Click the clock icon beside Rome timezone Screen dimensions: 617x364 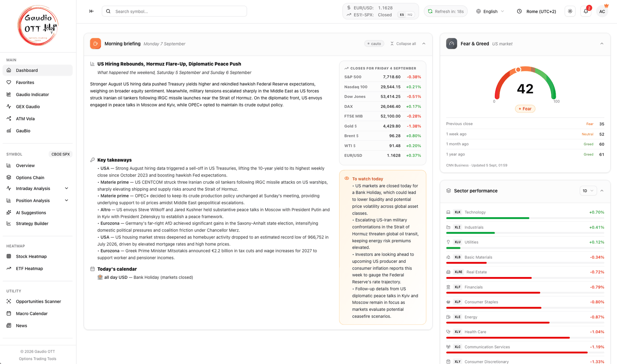(519, 11)
